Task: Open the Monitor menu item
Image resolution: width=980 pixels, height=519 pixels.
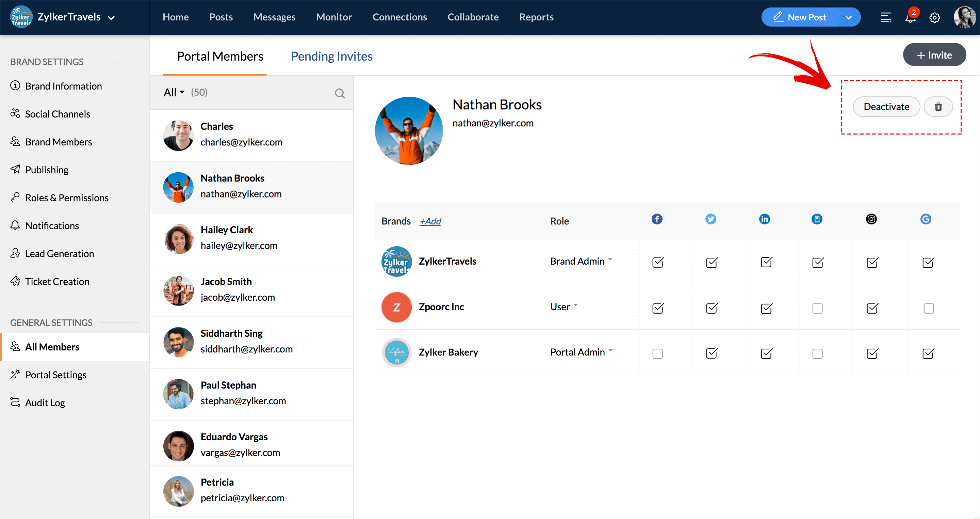Action: tap(333, 17)
